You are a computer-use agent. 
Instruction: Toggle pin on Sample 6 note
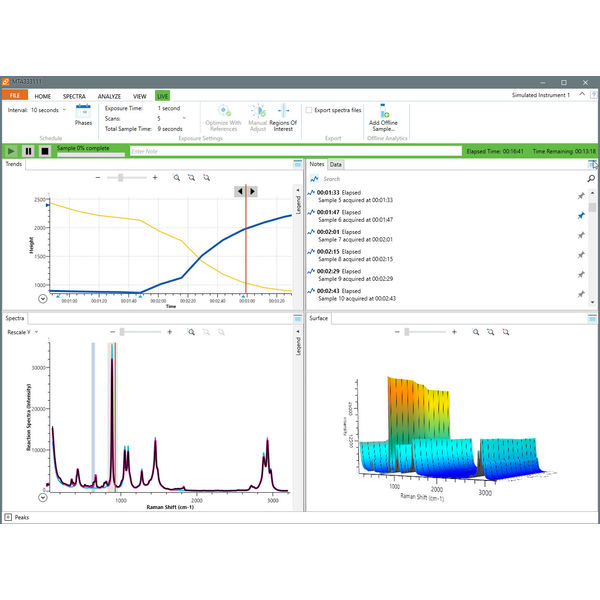580,215
